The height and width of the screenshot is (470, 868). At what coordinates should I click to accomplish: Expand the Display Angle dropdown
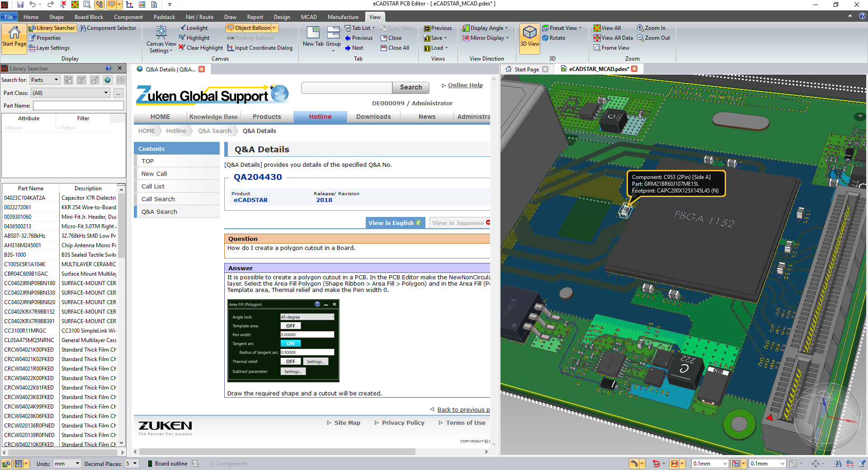(x=486, y=28)
